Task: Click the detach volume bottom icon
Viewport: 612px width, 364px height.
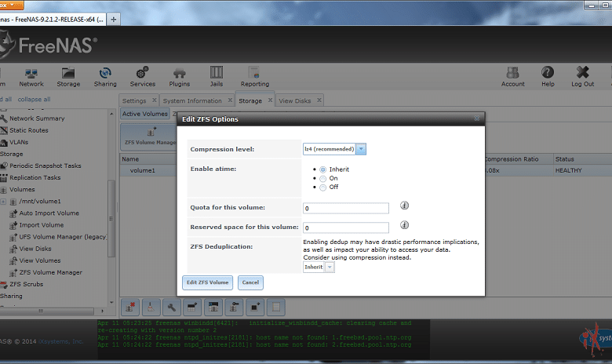Action: coord(130,307)
